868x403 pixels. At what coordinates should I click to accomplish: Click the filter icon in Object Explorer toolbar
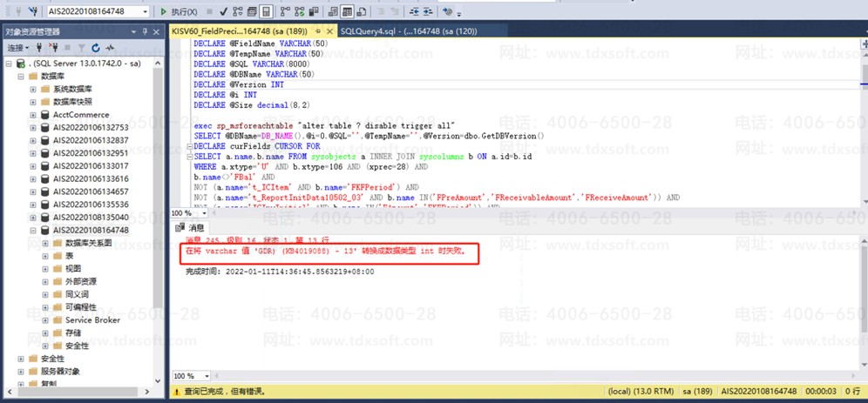[x=82, y=47]
